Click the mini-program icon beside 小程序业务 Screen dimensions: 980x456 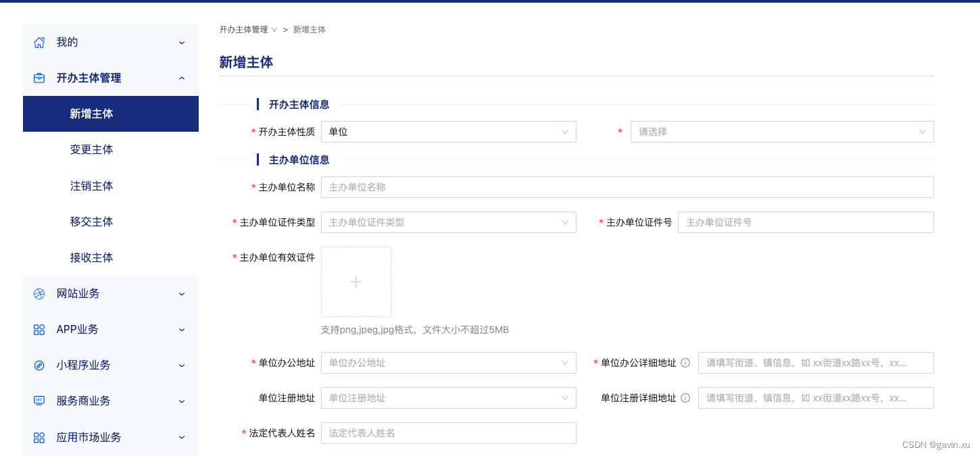pyautogui.click(x=39, y=365)
